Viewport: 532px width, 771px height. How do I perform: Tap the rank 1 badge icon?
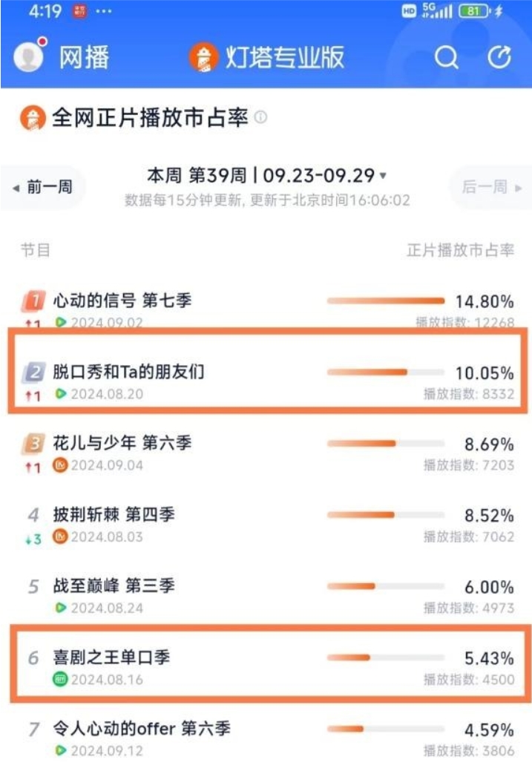(33, 301)
